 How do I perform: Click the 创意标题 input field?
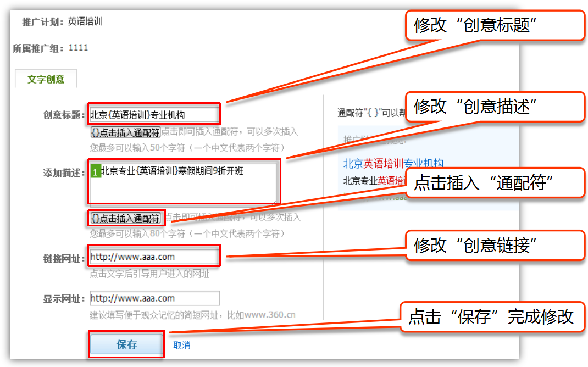click(154, 114)
